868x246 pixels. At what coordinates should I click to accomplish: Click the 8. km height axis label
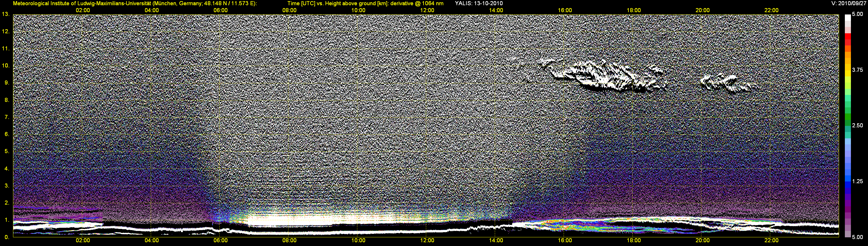coord(7,100)
